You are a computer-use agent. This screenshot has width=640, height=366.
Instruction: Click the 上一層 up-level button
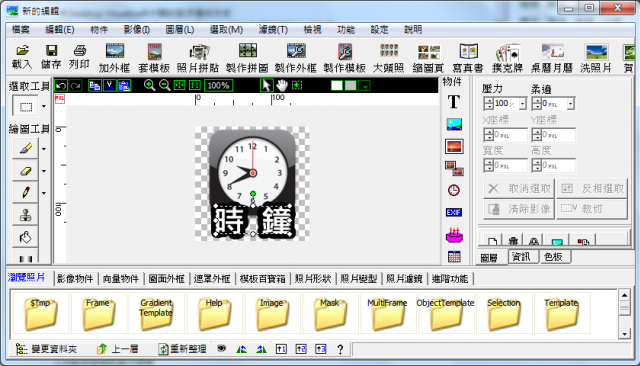point(118,349)
